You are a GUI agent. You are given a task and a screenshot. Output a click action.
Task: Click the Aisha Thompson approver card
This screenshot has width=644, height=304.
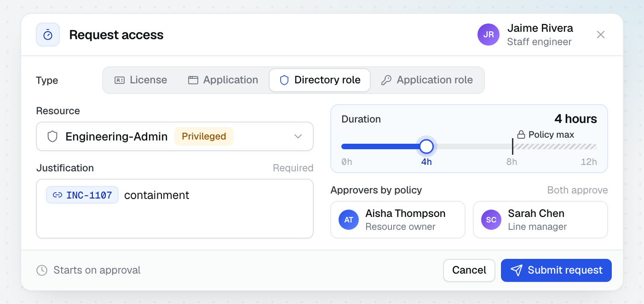[x=398, y=220]
